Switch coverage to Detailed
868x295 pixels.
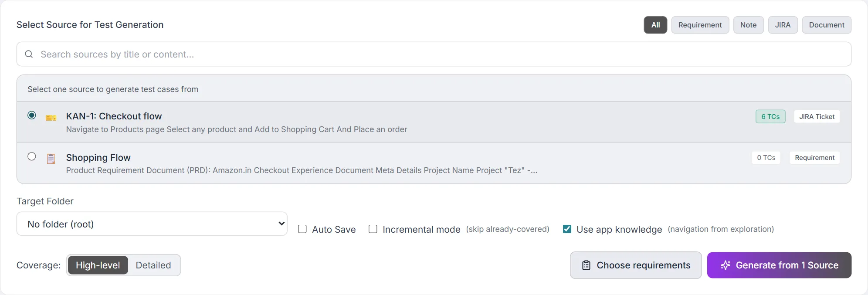pos(153,265)
